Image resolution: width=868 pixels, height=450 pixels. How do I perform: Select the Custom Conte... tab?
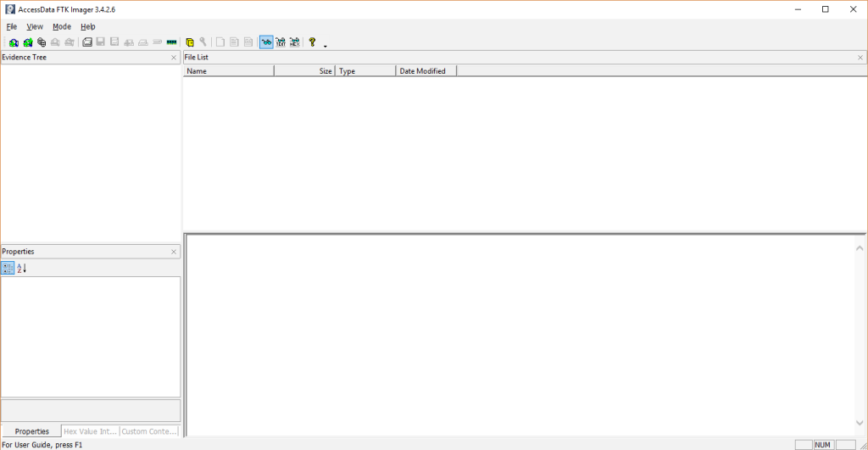[149, 431]
